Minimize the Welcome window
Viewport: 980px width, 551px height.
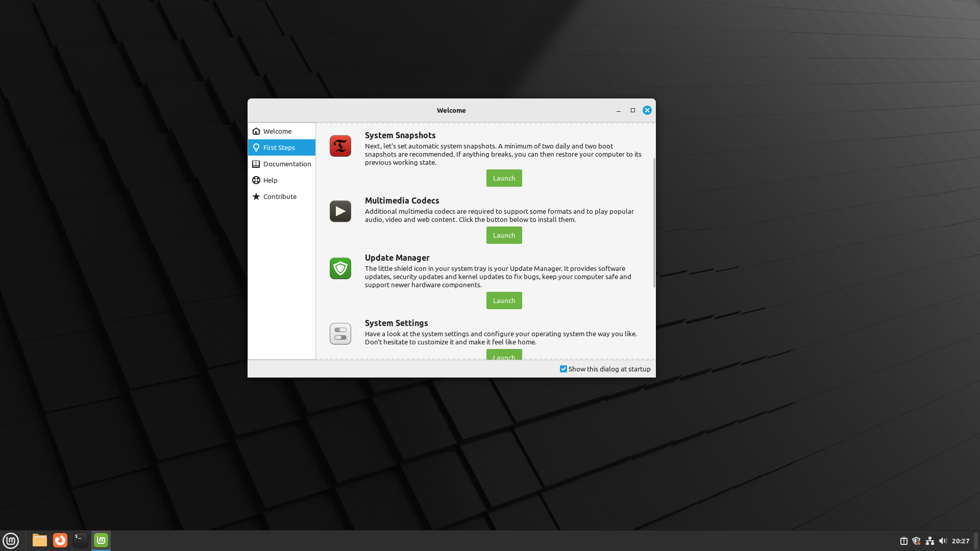619,110
